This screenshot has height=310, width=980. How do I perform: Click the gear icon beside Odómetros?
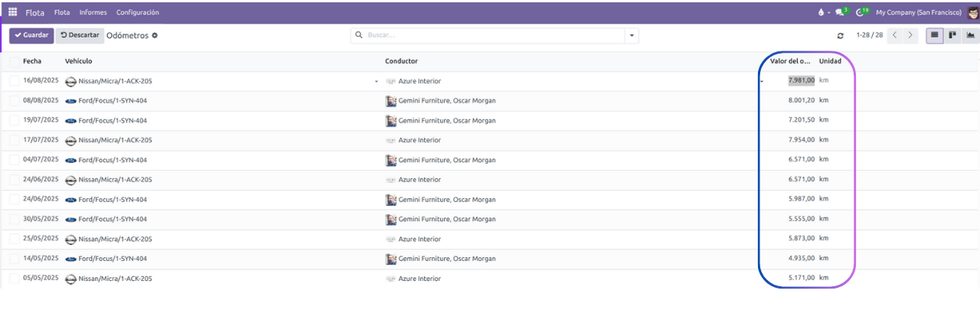155,35
